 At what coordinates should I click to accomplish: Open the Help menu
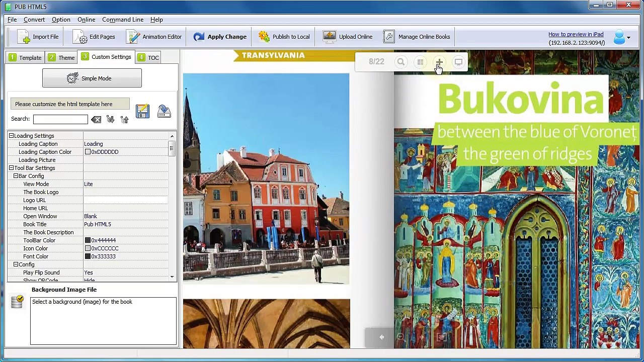point(156,20)
